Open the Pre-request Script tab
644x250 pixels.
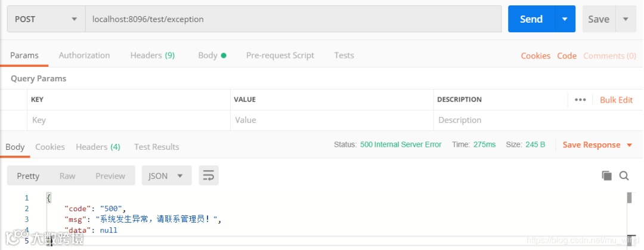280,55
